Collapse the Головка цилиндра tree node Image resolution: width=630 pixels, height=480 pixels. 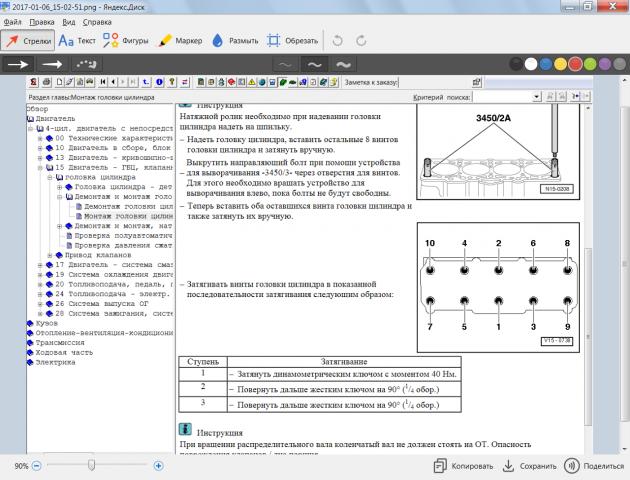[50, 177]
